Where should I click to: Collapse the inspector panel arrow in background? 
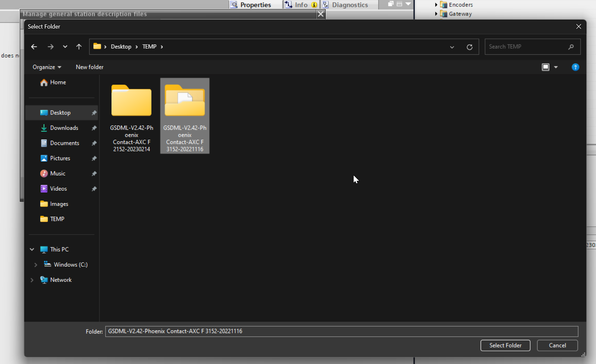(408, 4)
